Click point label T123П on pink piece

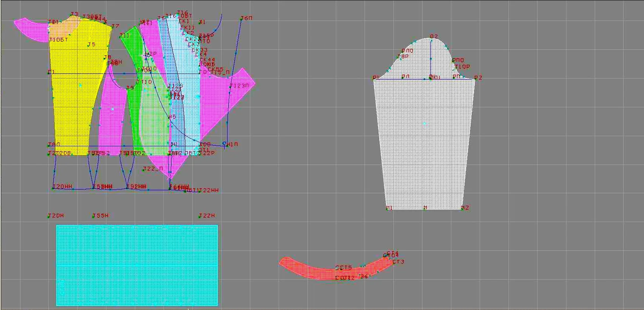240,86
